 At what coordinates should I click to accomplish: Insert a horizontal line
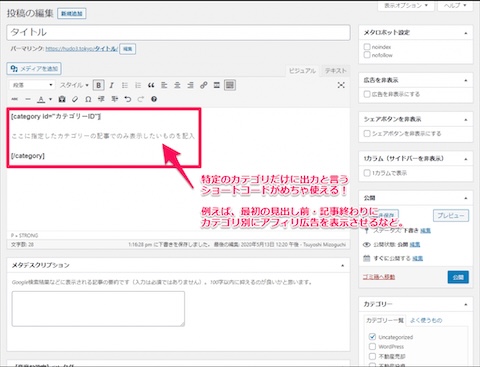28,99
